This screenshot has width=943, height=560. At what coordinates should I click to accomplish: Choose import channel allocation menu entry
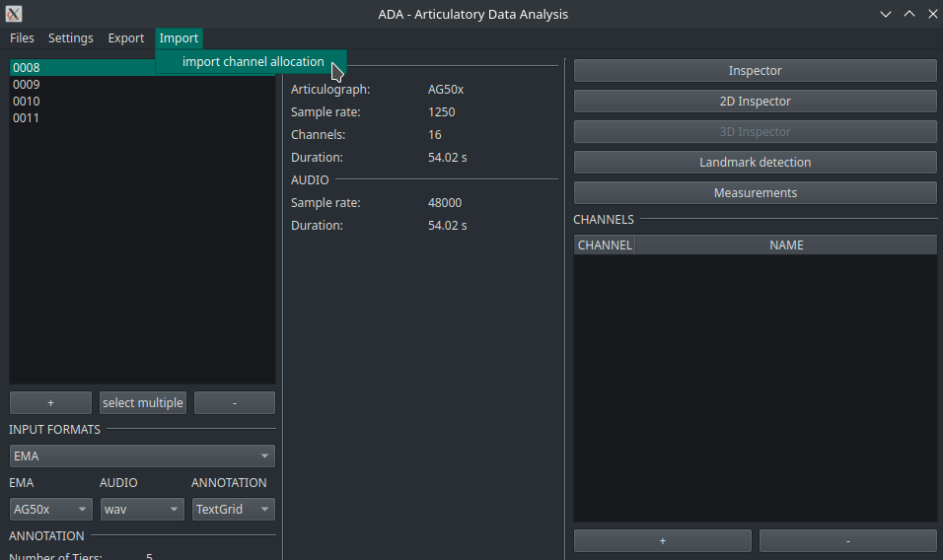click(x=253, y=62)
